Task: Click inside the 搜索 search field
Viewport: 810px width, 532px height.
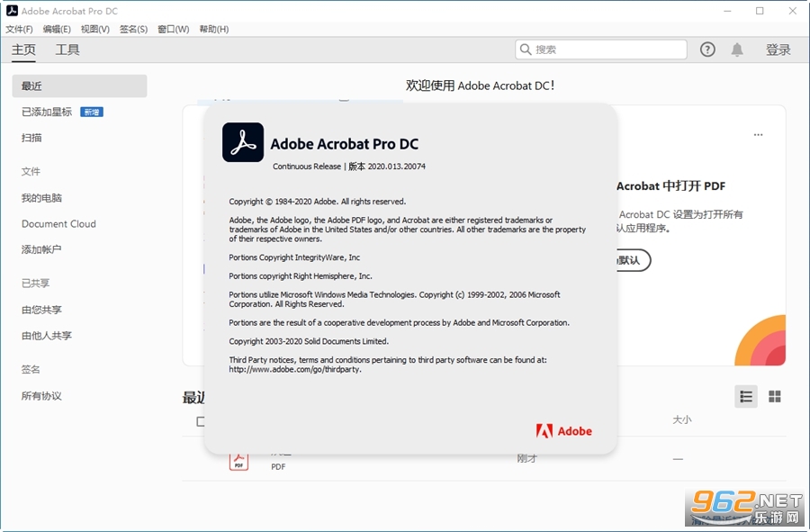Action: point(601,50)
